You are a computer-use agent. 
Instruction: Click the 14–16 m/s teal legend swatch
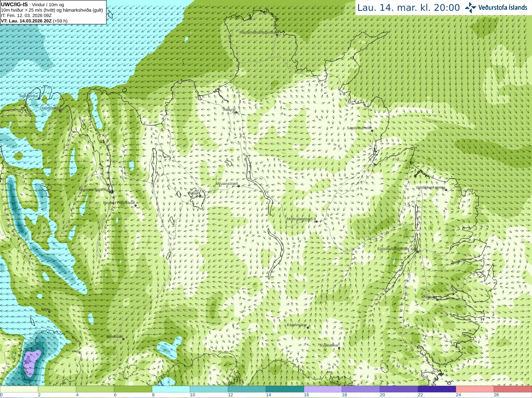285,389
